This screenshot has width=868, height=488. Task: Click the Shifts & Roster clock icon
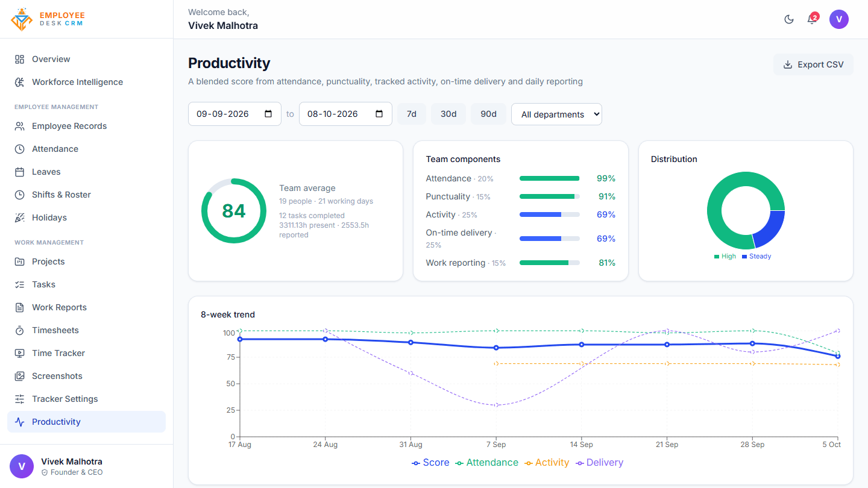(20, 195)
